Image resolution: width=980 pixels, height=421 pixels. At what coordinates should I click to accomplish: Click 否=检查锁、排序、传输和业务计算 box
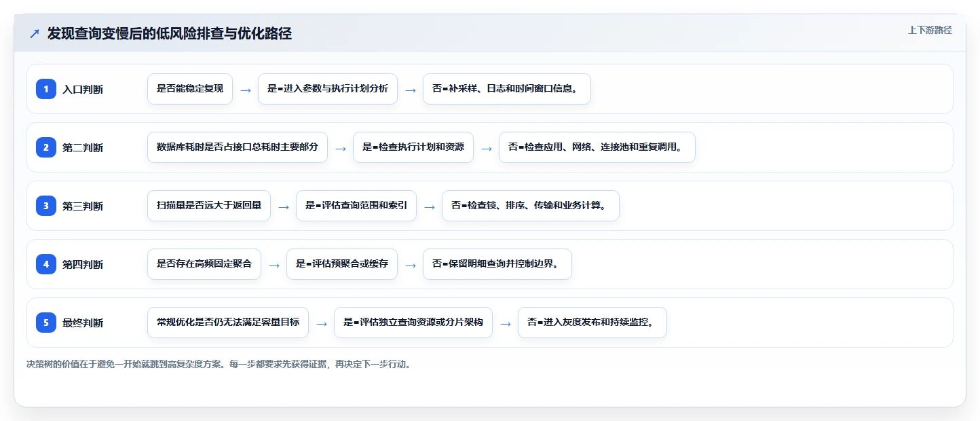coord(531,206)
